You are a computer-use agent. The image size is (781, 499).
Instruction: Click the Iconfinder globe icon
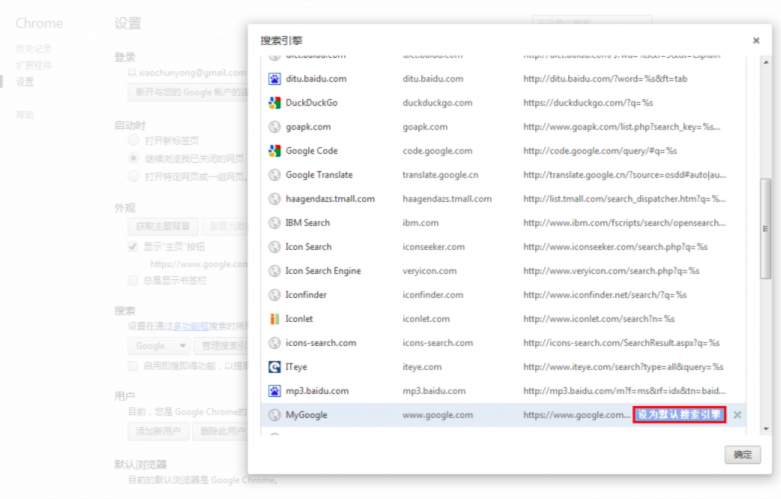(274, 295)
